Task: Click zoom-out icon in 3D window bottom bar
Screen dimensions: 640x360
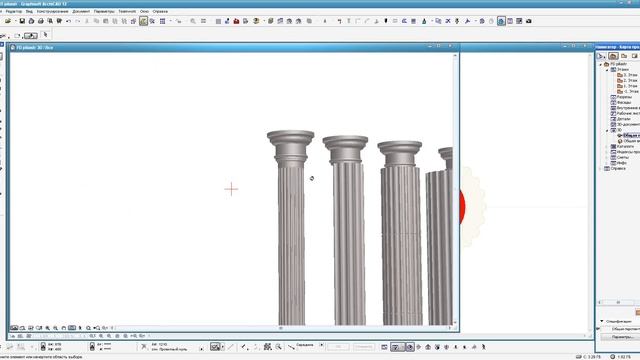Action: [x=56, y=328]
